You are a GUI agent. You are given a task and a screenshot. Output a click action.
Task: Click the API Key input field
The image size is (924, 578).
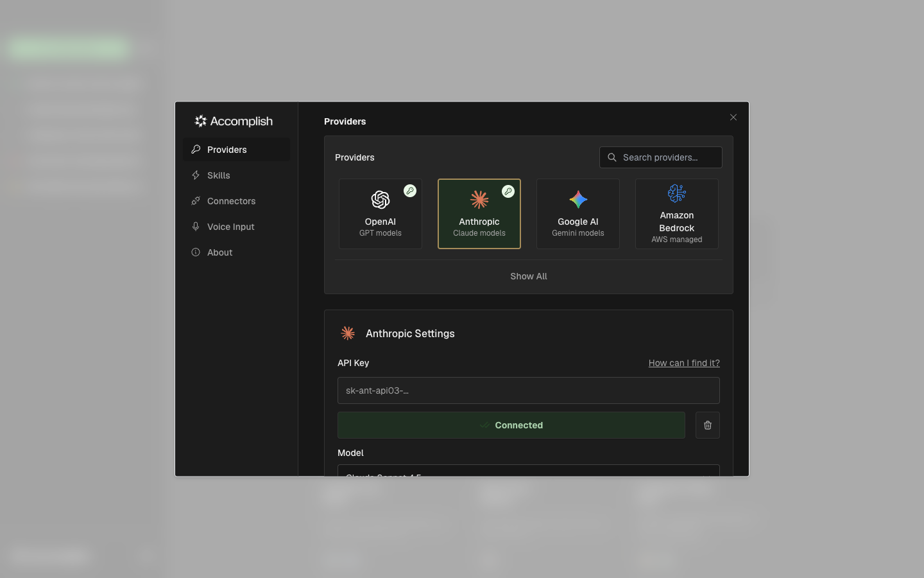528,390
